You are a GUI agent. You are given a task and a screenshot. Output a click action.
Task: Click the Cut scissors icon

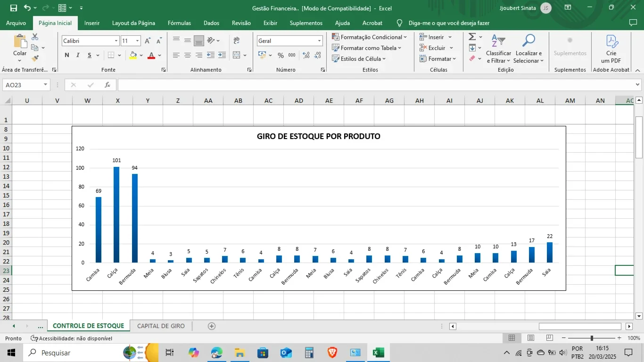click(35, 37)
